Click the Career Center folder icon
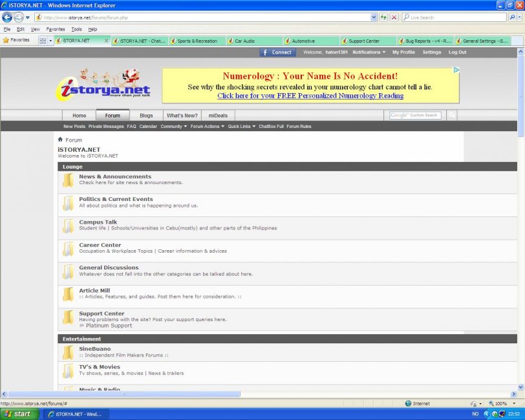 click(68, 249)
